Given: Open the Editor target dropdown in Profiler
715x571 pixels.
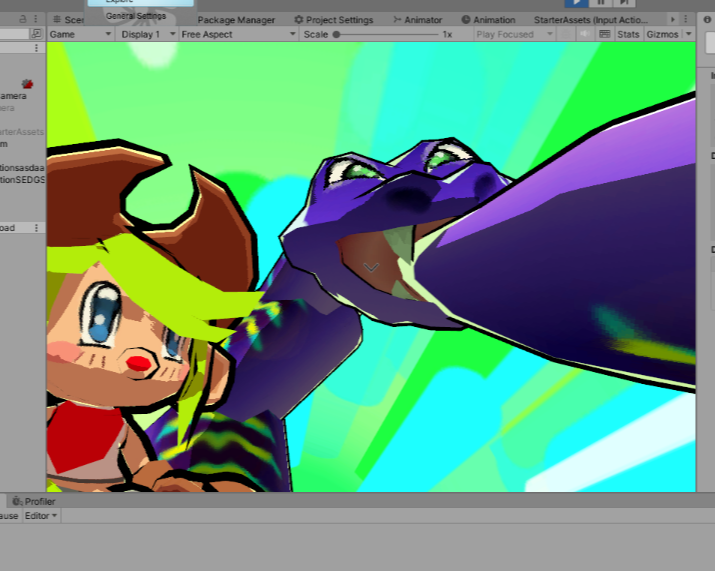Looking at the screenshot, I should (x=42, y=516).
